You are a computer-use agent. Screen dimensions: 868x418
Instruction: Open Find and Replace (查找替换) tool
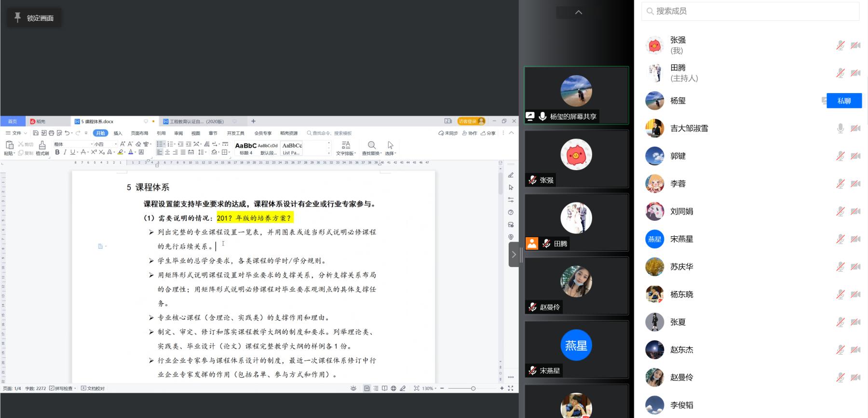pyautogui.click(x=371, y=148)
